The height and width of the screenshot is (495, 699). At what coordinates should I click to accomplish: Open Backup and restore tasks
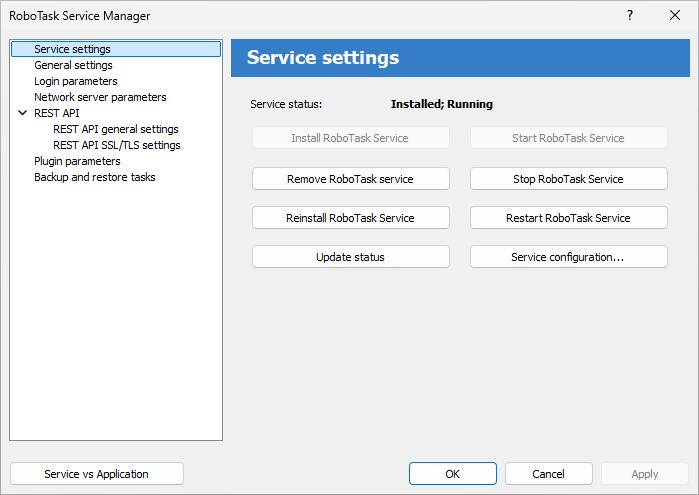[95, 177]
